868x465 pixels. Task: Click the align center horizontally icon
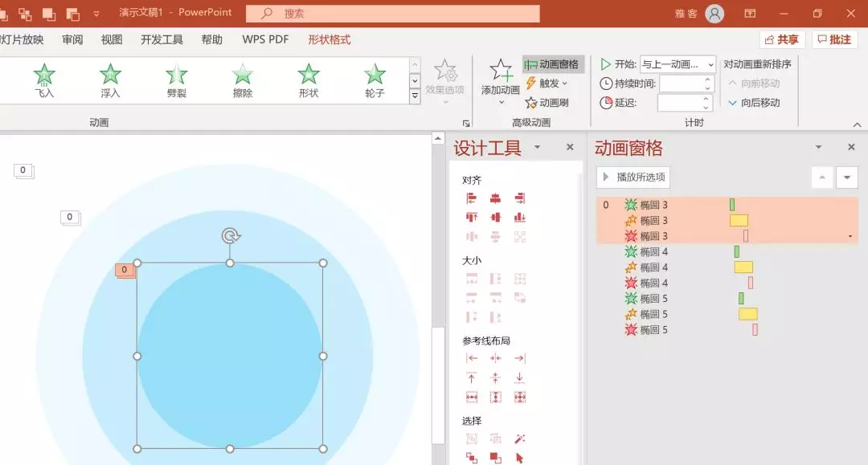(495, 198)
